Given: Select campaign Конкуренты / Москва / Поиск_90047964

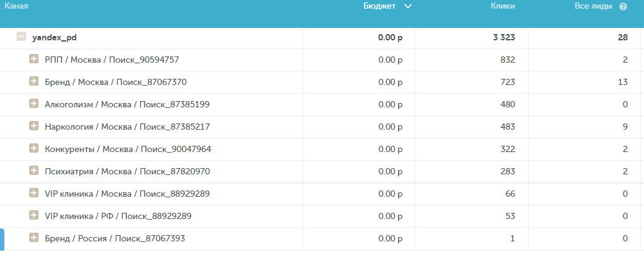Looking at the screenshot, I should click(128, 149).
